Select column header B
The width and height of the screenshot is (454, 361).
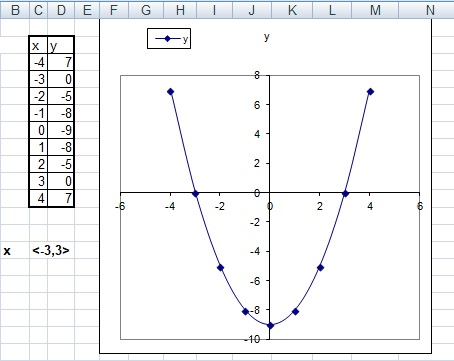coord(15,10)
